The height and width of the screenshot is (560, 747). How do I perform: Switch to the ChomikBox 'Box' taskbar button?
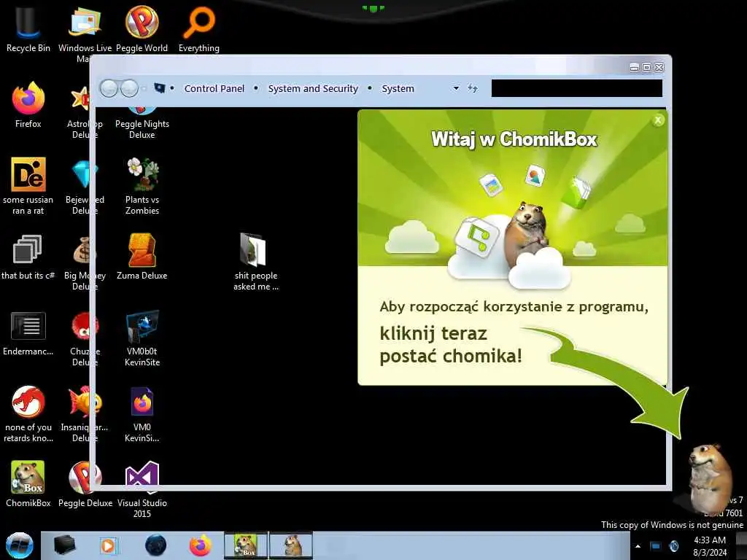[246, 545]
